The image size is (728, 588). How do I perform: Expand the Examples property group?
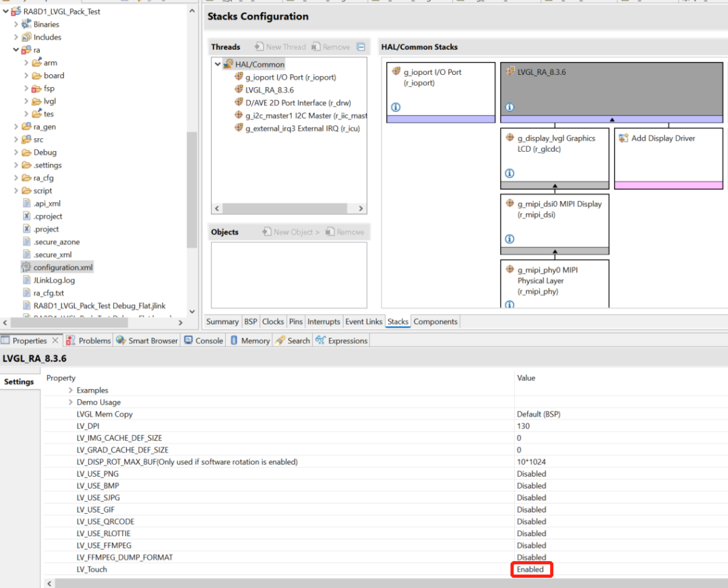click(x=71, y=390)
